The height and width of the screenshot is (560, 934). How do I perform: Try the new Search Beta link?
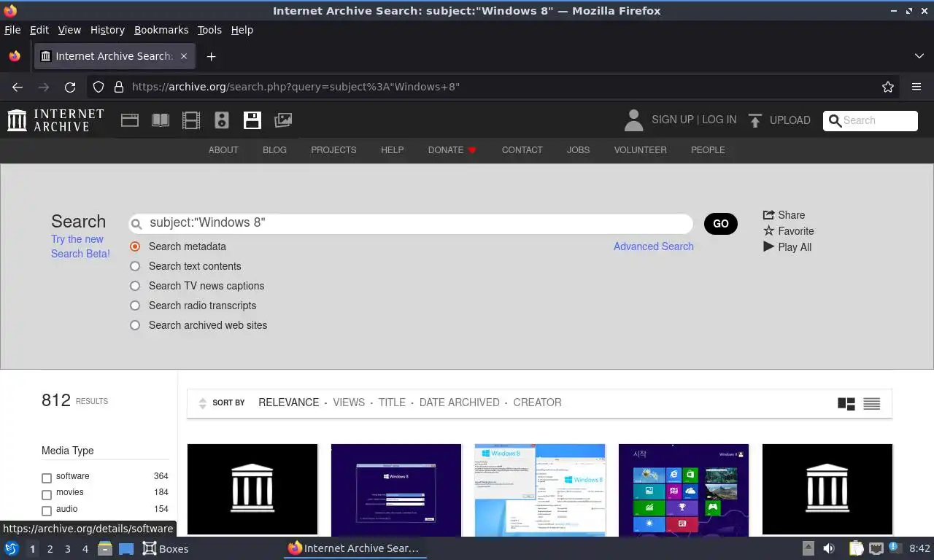point(80,246)
